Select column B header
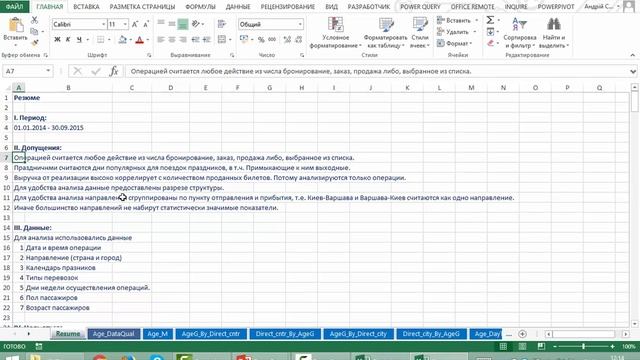Image resolution: width=640 pixels, height=360 pixels. (x=68, y=87)
